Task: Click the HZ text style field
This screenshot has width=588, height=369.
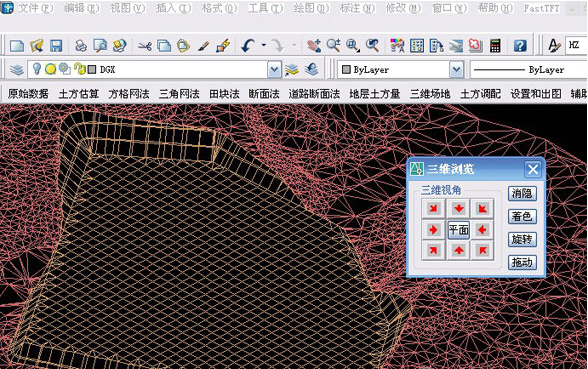Action: tap(575, 45)
